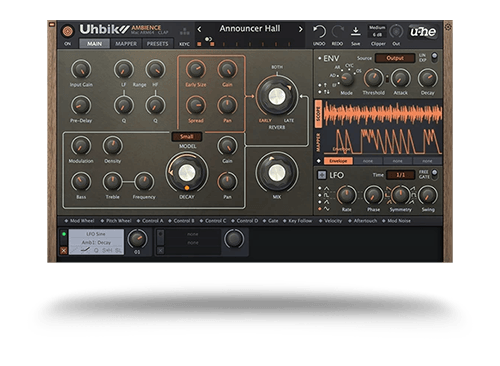This screenshot has width=500, height=366.
Task: Click the LFO Rate knob
Action: click(x=347, y=195)
